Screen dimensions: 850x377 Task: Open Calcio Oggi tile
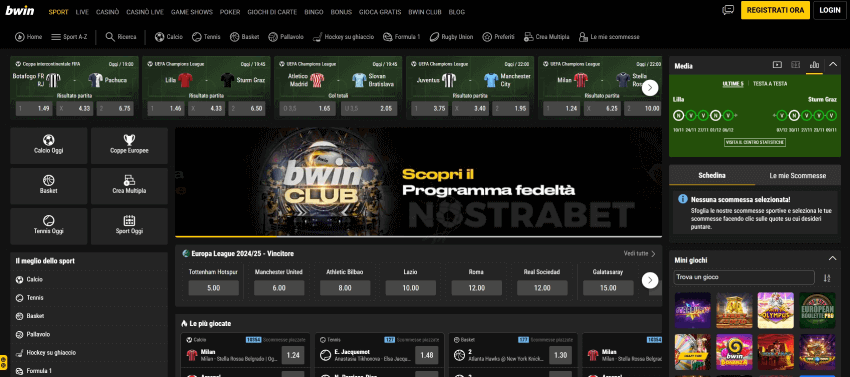tap(49, 145)
